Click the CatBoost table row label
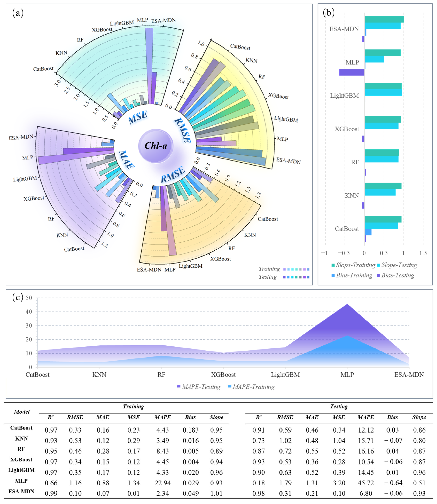Screen dimensions: 437x504 [x=21, y=428]
